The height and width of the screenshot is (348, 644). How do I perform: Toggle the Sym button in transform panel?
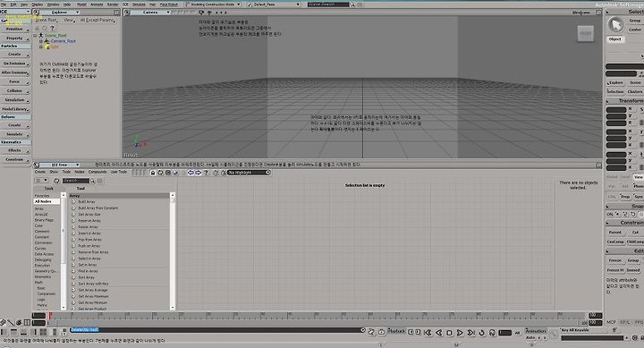pyautogui.click(x=639, y=197)
